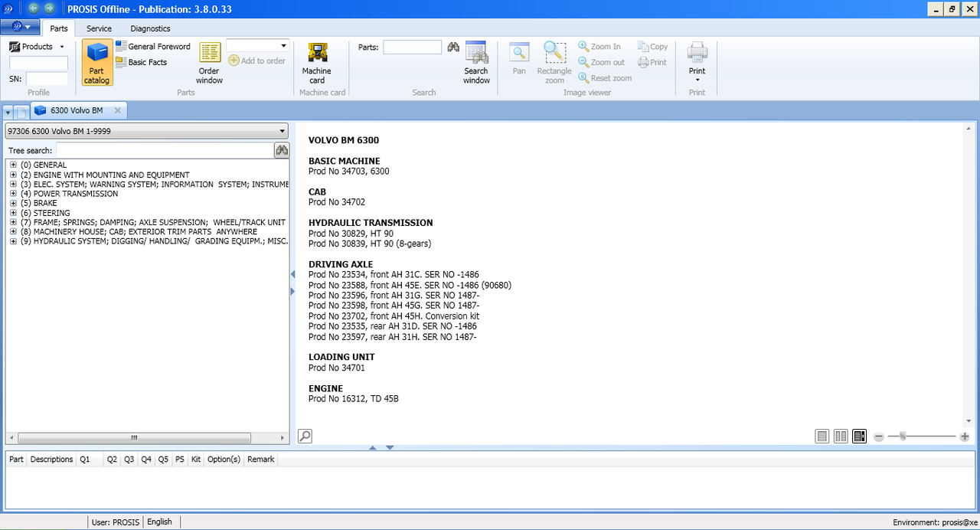Select two-page view layout icon
The width and height of the screenshot is (980, 530).
click(841, 437)
